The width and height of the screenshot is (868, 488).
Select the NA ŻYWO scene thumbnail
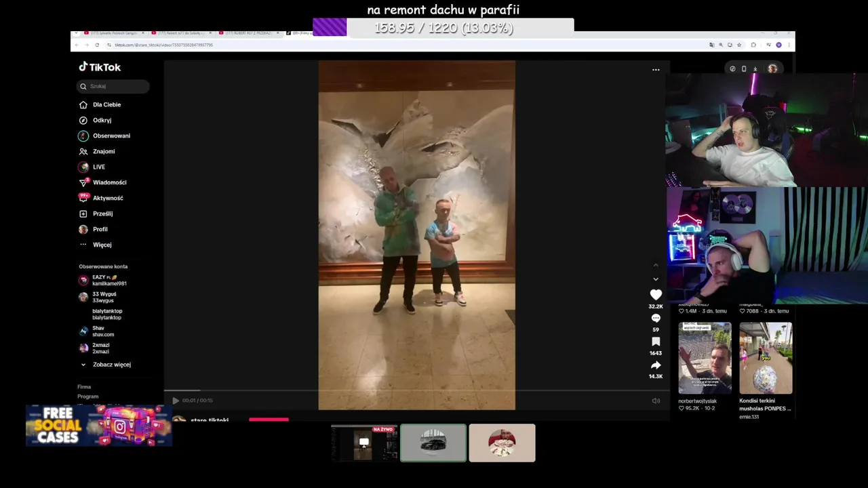click(364, 443)
